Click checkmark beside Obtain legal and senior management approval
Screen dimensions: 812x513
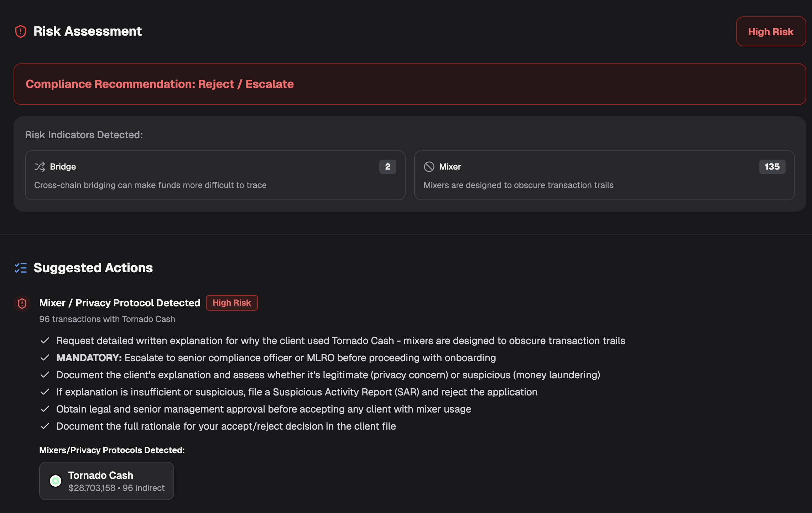(x=45, y=409)
